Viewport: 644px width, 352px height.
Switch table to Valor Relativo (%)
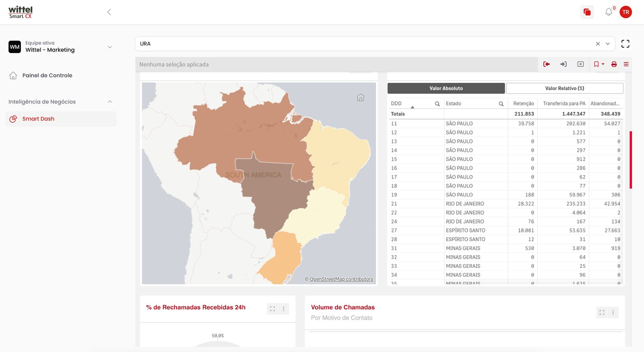click(564, 88)
